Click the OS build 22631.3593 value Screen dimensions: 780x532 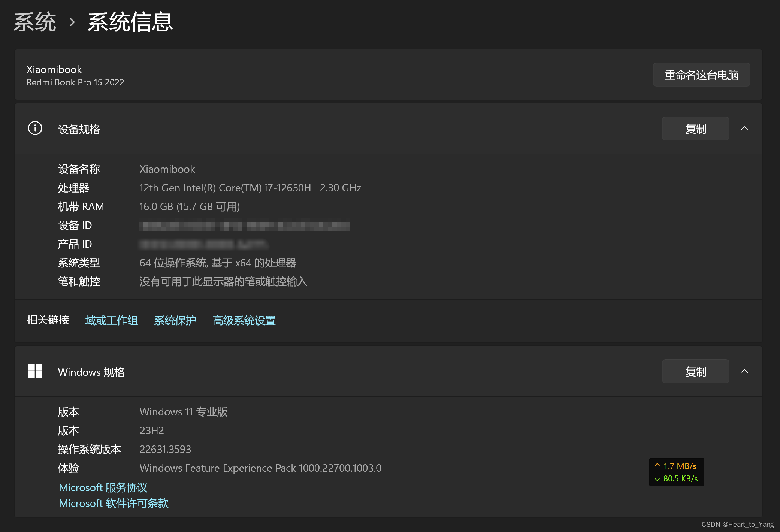[x=165, y=449]
